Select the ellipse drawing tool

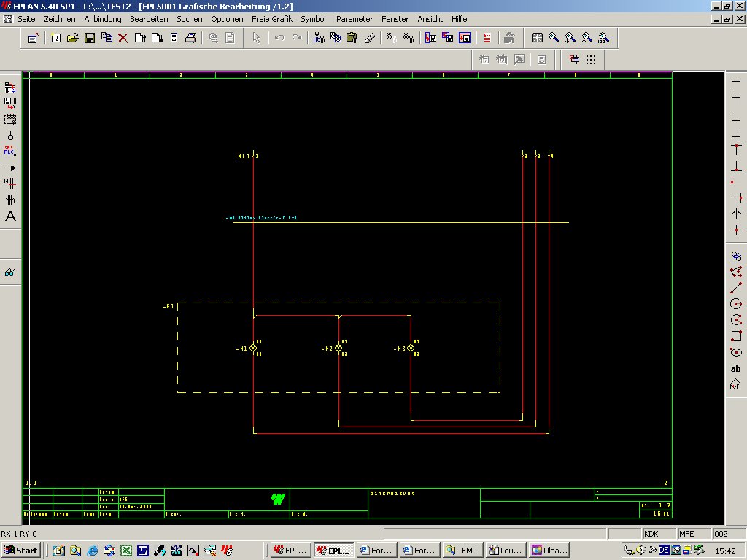[x=735, y=352]
